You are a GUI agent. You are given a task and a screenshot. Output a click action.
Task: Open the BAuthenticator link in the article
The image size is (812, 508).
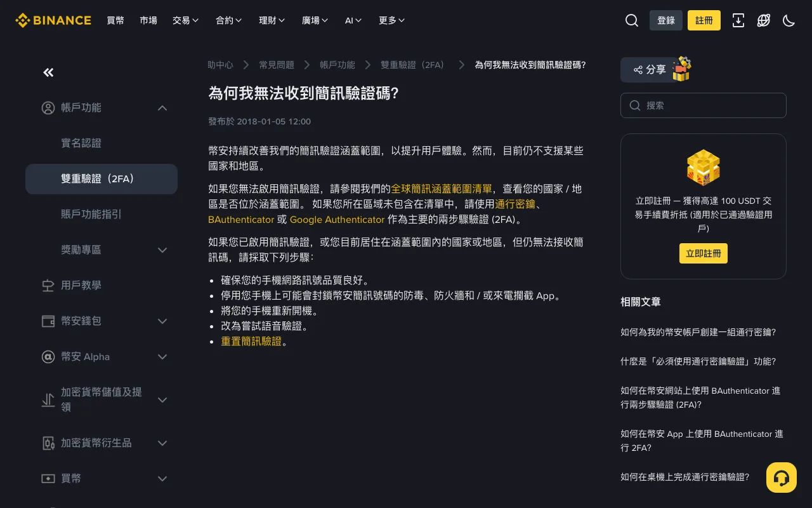tap(241, 219)
